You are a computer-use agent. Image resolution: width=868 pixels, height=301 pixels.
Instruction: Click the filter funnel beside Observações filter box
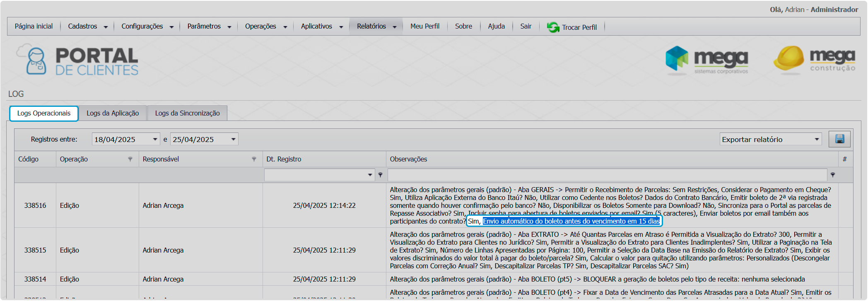(832, 175)
